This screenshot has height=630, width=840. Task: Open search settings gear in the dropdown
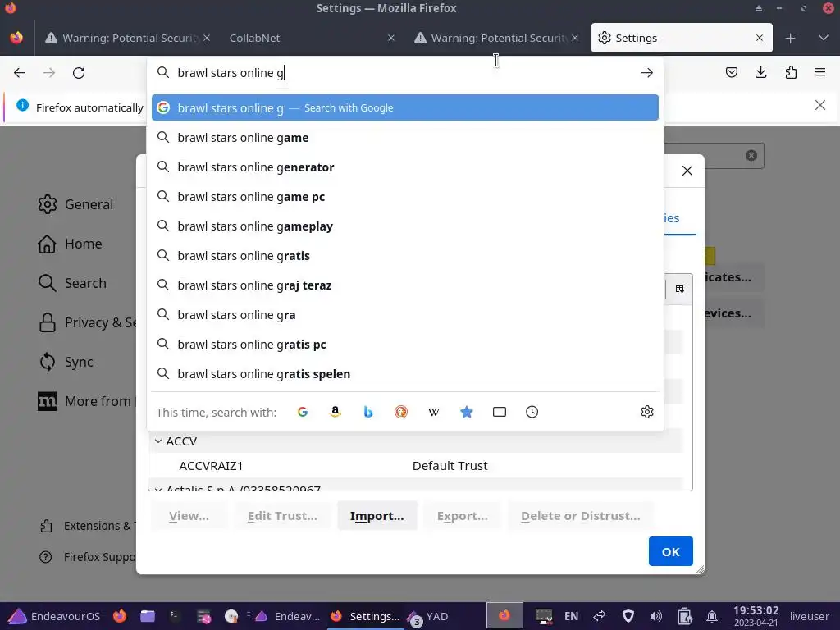pos(647,412)
